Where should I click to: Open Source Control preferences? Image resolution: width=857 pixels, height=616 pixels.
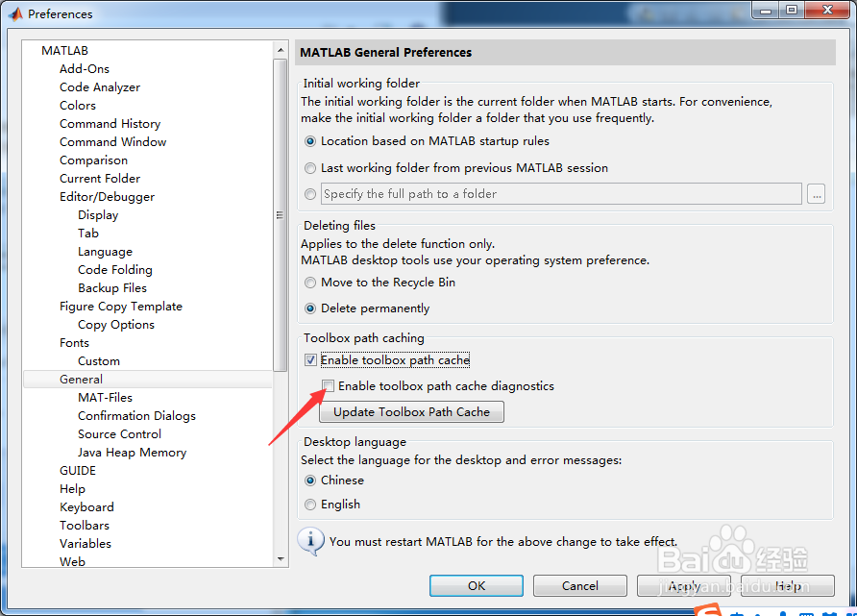pos(119,434)
